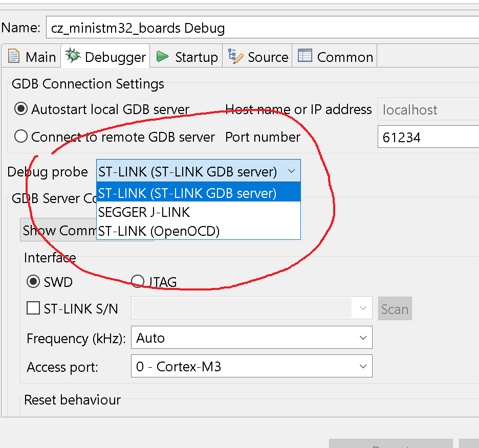The image size is (479, 448).
Task: Edit the configuration Name field
Action: [x=263, y=28]
